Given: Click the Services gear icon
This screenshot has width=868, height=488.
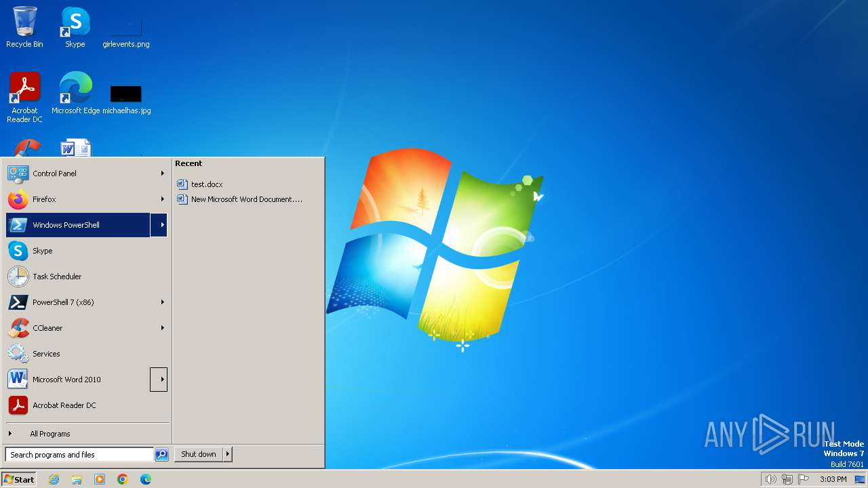Looking at the screenshot, I should pyautogui.click(x=18, y=354).
